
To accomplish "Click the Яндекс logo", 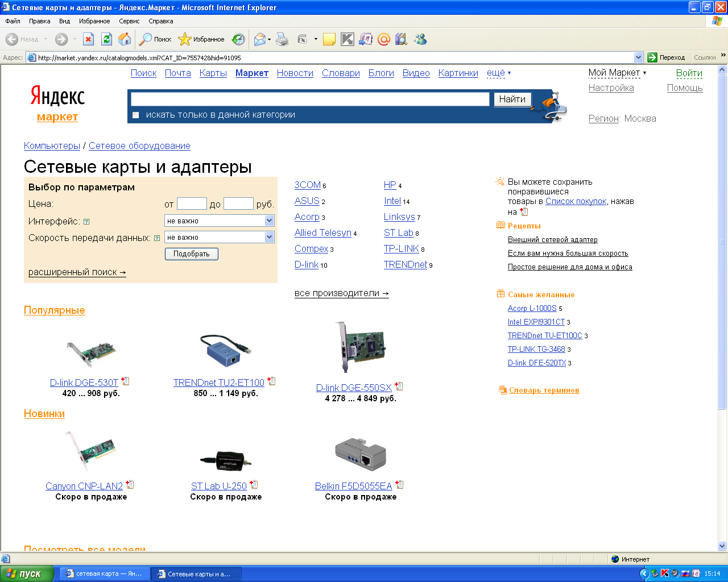I will click(x=57, y=96).
